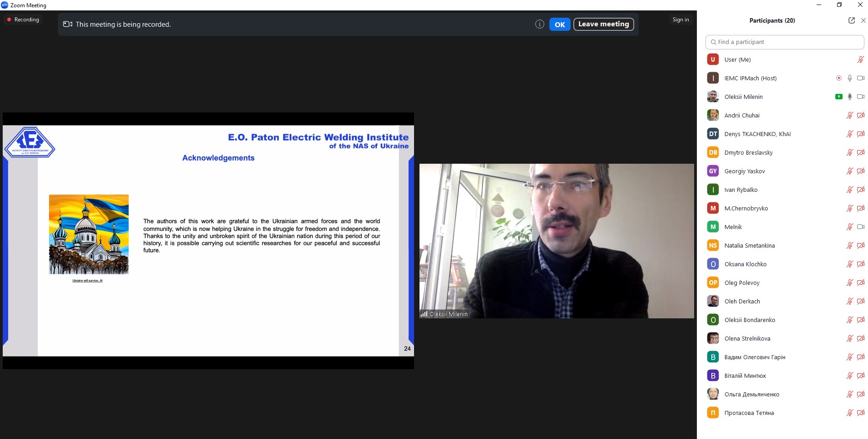Click the video-off icon for Andrii Chuhai

click(x=860, y=115)
